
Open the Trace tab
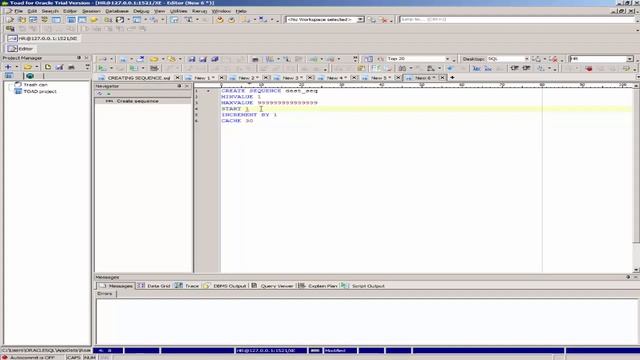pyautogui.click(x=187, y=286)
